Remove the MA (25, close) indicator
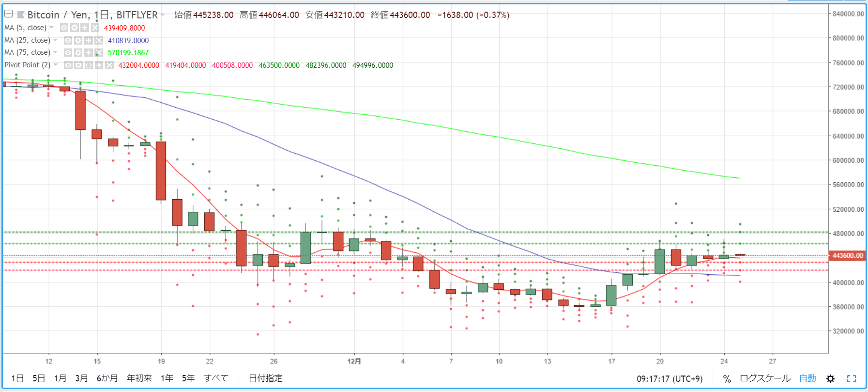Image resolution: width=868 pixels, height=392 pixels. (99, 40)
